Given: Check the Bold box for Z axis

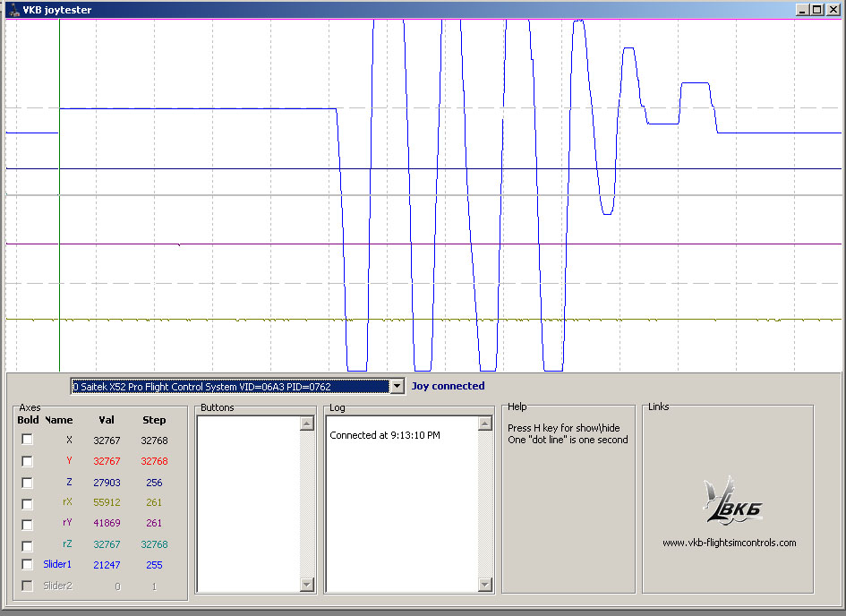Looking at the screenshot, I should (28, 483).
